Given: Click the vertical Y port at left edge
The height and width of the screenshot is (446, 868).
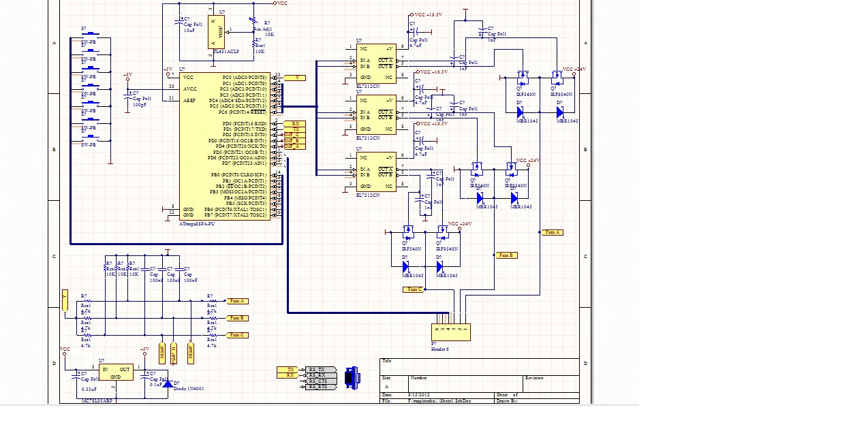Looking at the screenshot, I should 65,300.
